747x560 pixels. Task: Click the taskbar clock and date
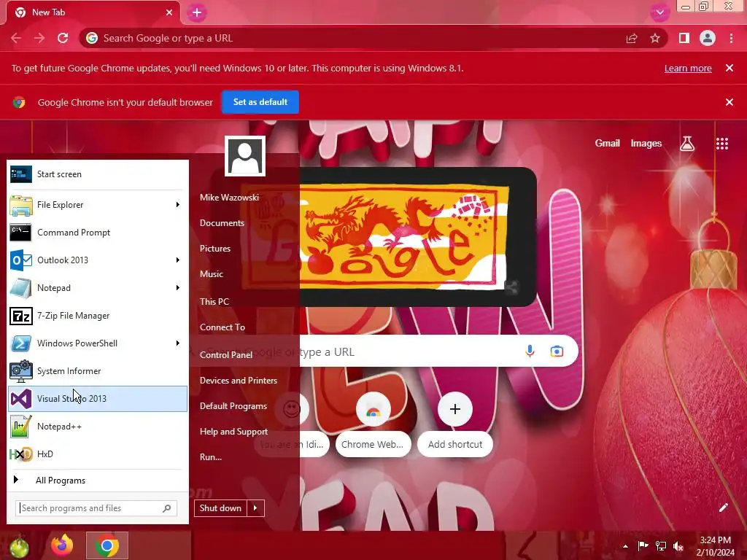tap(716, 546)
